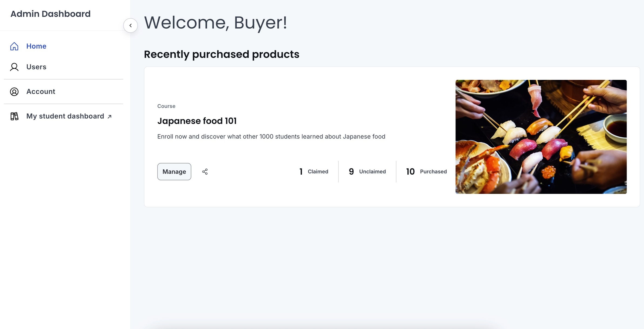Collapse the sidebar with chevron button

(130, 25)
